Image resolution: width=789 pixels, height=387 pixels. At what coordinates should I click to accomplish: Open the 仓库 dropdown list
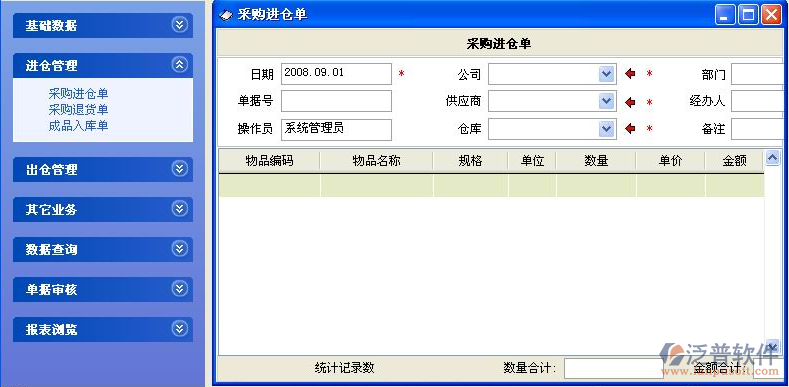pos(607,129)
